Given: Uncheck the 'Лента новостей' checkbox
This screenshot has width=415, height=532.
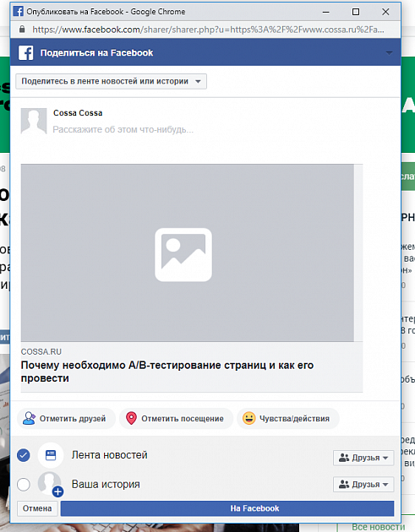Looking at the screenshot, I should point(24,455).
